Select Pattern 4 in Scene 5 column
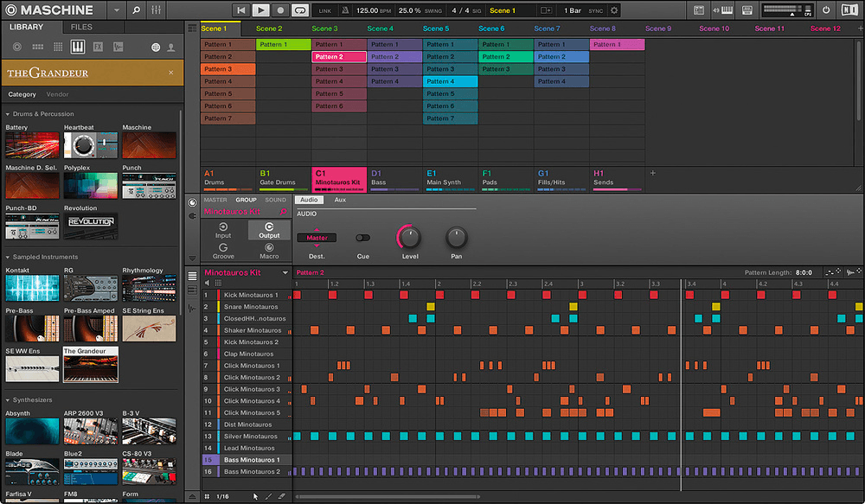The width and height of the screenshot is (865, 504). pos(450,81)
